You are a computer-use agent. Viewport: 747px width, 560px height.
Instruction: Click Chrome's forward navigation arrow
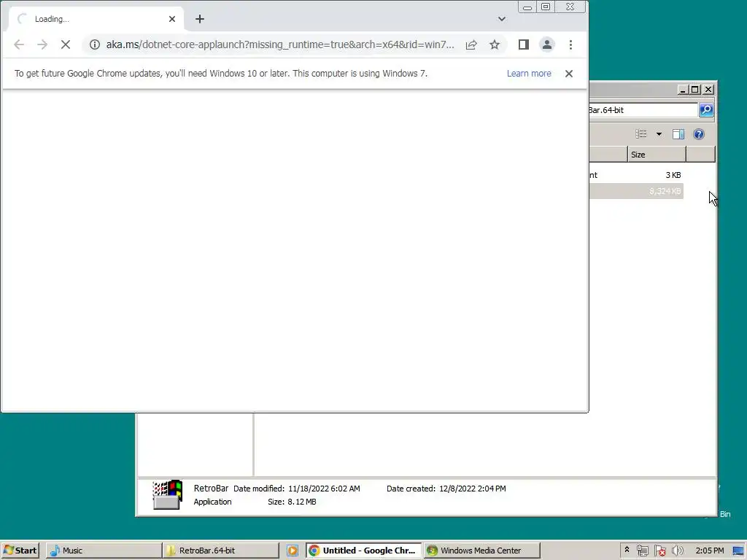click(x=42, y=44)
